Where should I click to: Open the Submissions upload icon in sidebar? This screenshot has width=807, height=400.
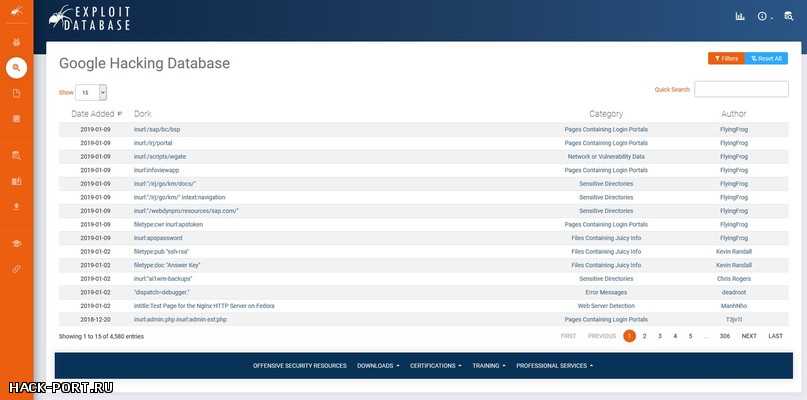pyautogui.click(x=16, y=206)
